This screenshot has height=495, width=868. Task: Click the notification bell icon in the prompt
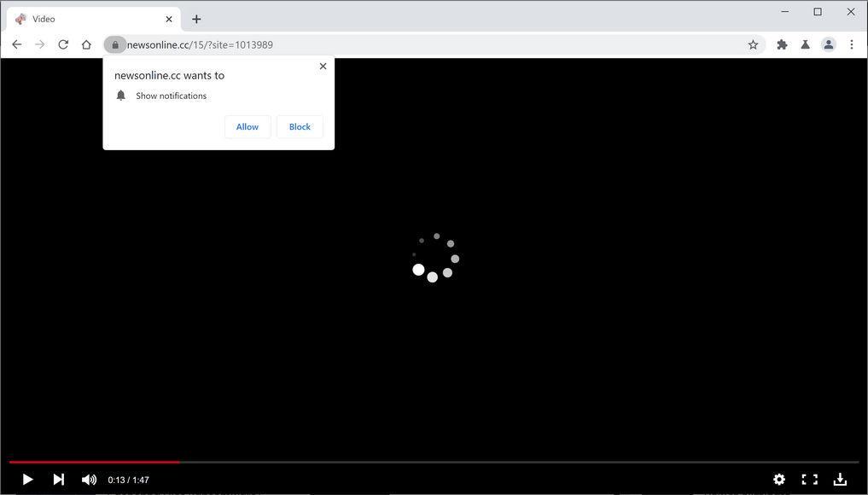click(120, 95)
